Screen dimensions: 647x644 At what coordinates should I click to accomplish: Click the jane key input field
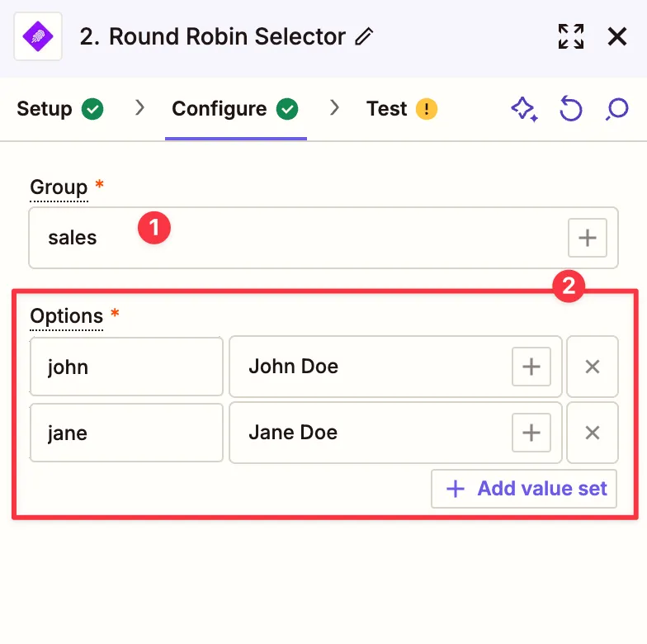[x=126, y=433]
